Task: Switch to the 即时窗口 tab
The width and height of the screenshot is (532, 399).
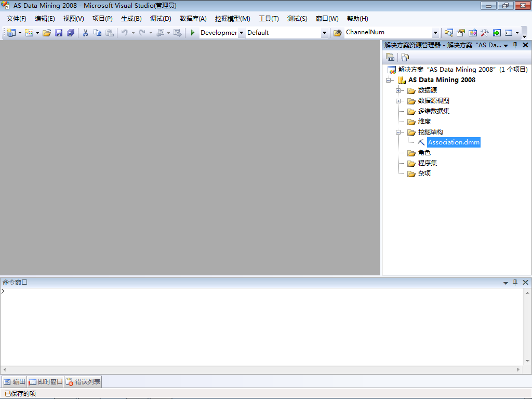Action: [x=46, y=382]
